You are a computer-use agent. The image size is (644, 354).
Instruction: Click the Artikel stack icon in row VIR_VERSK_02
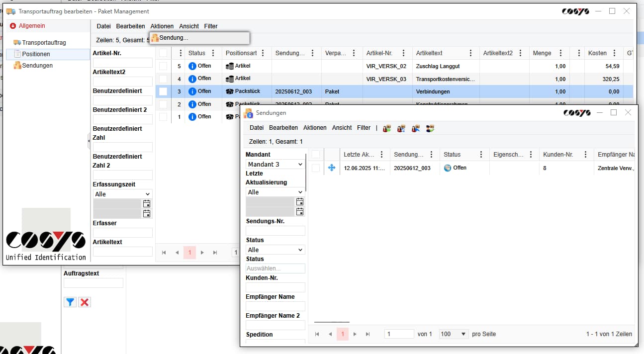(229, 66)
